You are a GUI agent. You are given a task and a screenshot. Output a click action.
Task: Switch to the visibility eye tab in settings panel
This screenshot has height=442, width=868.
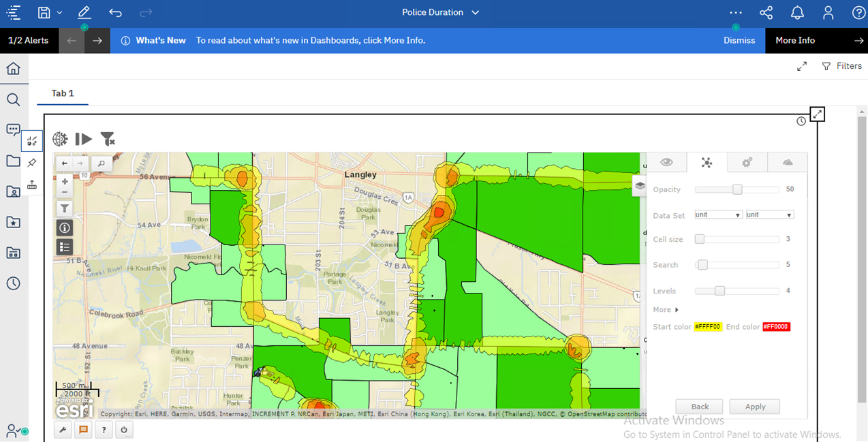666,162
